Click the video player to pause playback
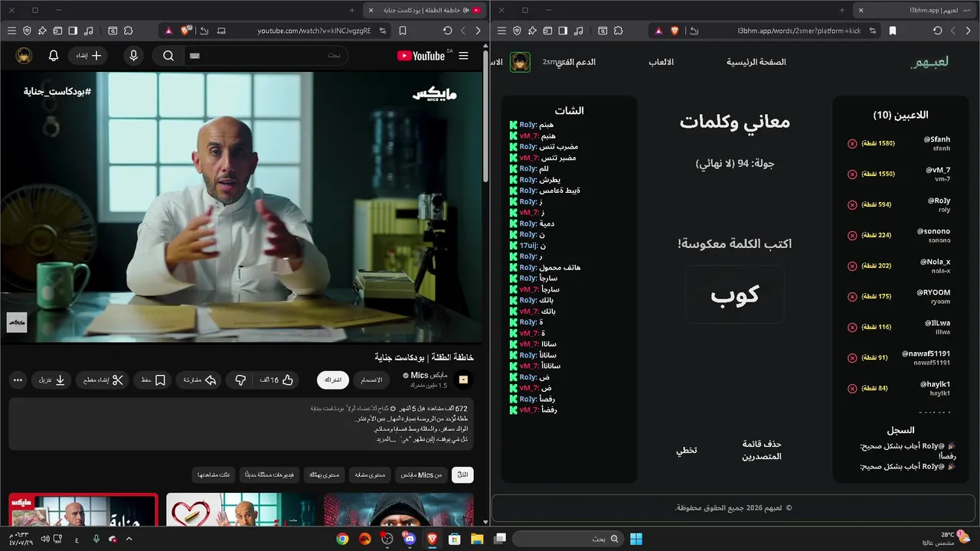 coord(242,207)
